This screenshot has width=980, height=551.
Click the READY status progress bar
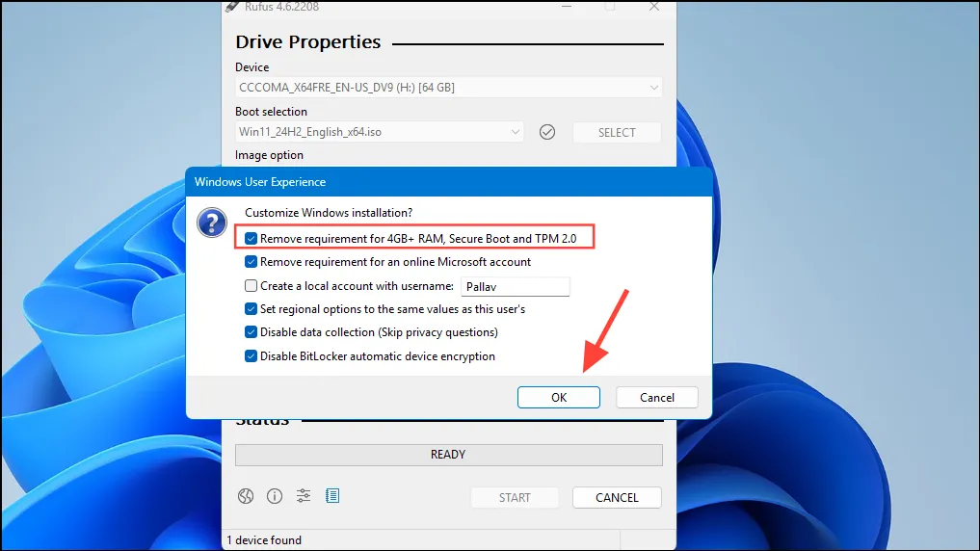449,455
